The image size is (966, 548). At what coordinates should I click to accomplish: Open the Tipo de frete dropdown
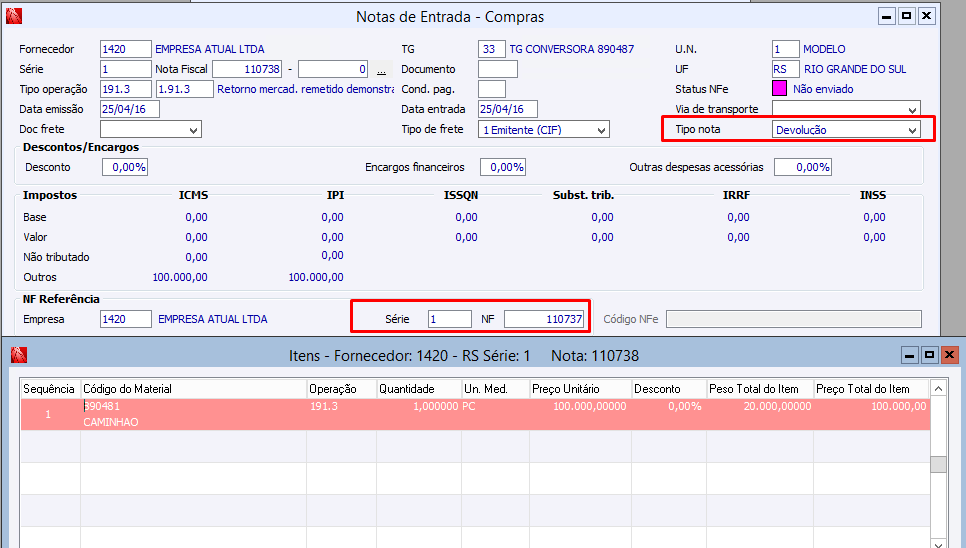pyautogui.click(x=543, y=129)
